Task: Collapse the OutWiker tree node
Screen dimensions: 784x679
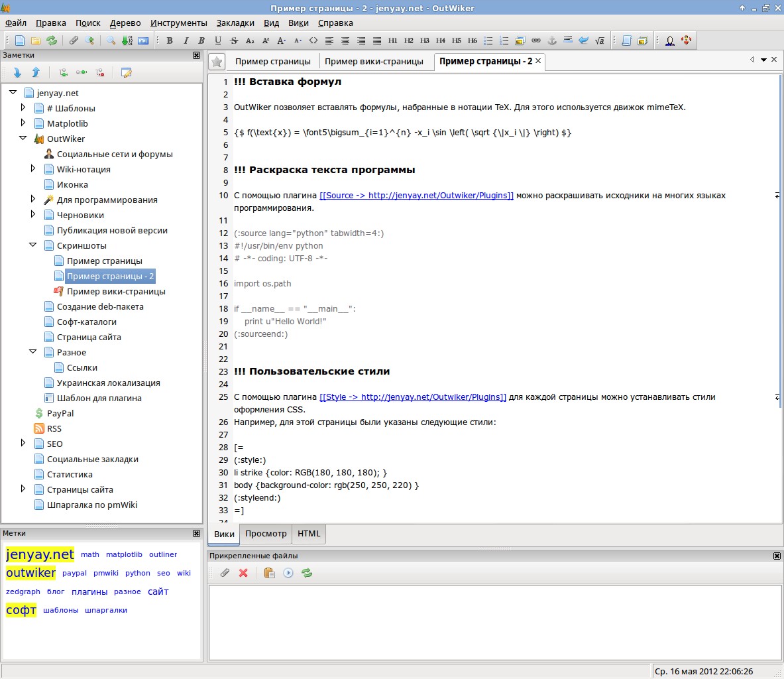Action: click(x=23, y=139)
